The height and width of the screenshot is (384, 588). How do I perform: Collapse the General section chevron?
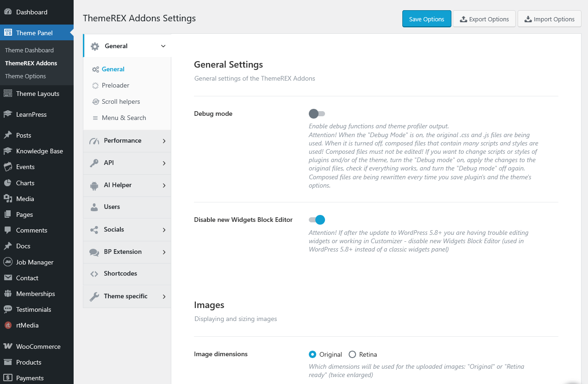[x=163, y=46]
